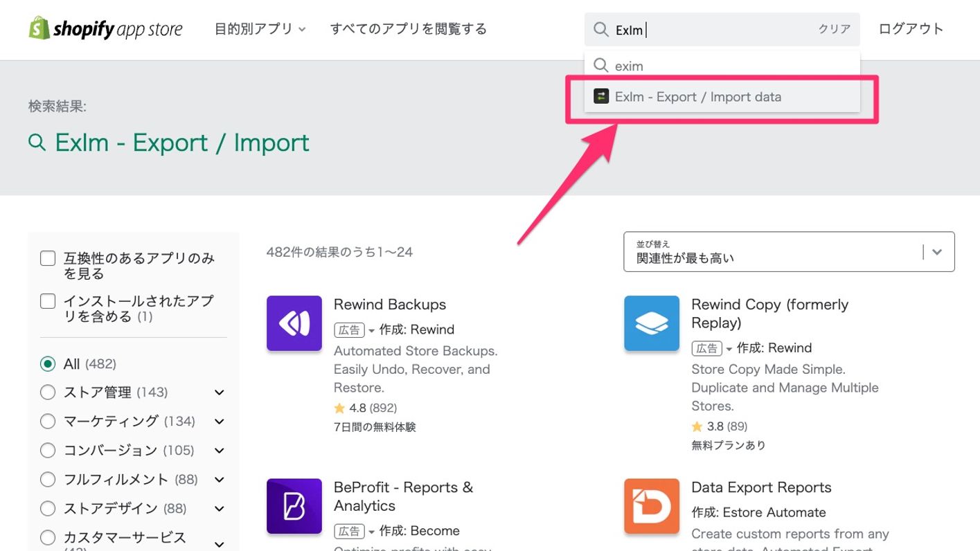Screen dimensions: 980x551
Task: Open the Rewind Backups title link
Action: [390, 305]
